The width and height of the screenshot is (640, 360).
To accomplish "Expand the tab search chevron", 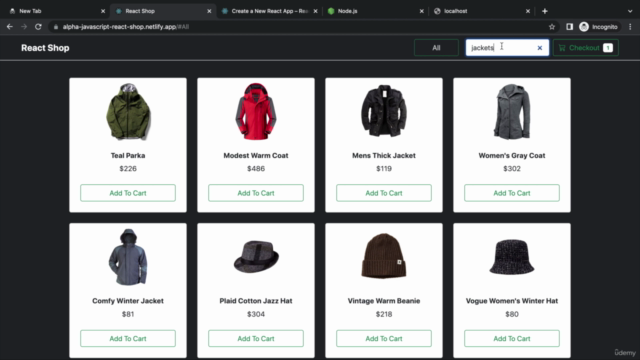I will (x=630, y=11).
